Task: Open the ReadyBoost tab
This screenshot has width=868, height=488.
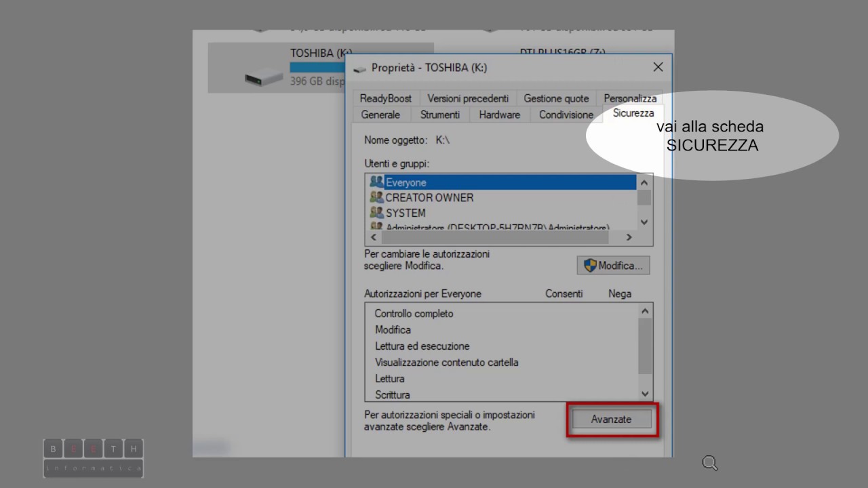Action: 385,98
